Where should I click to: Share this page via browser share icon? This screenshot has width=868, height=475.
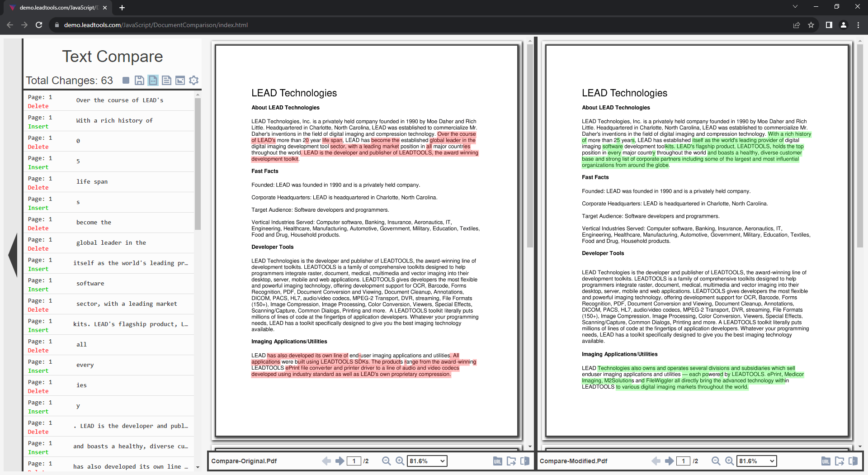[797, 25]
